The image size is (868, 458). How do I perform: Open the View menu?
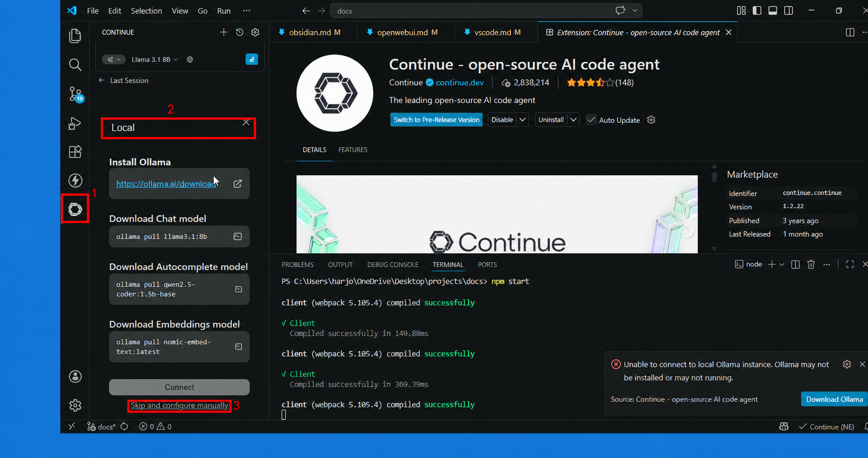click(x=180, y=11)
